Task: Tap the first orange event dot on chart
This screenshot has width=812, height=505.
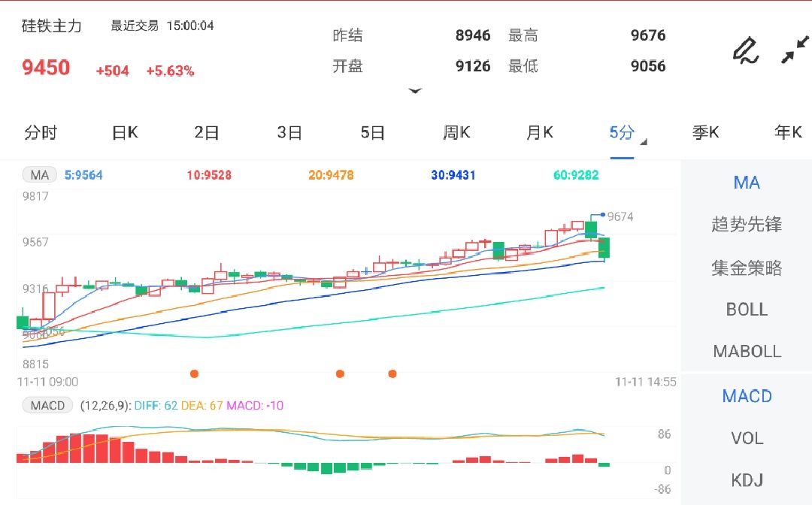Action: 194,373
